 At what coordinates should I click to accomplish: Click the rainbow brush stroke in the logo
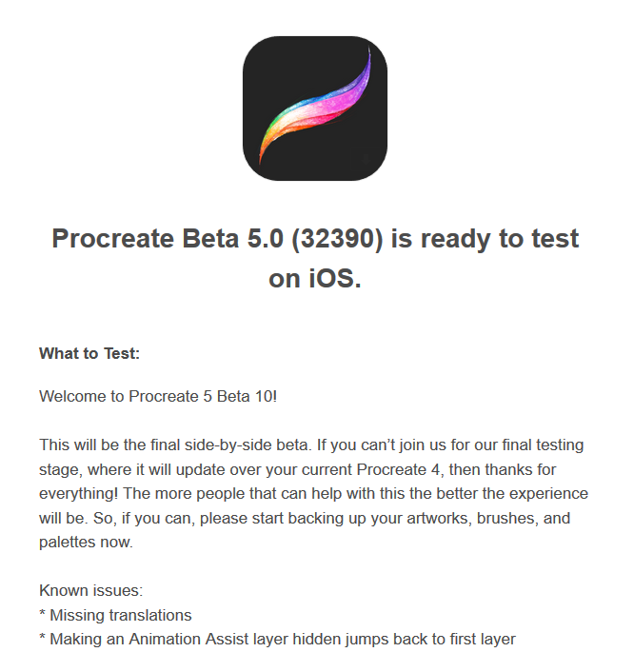click(315, 107)
